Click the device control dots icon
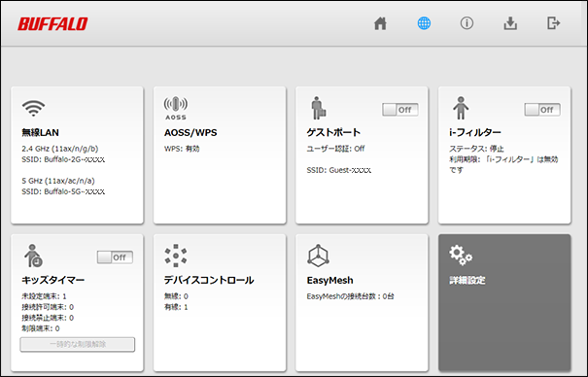 176,256
